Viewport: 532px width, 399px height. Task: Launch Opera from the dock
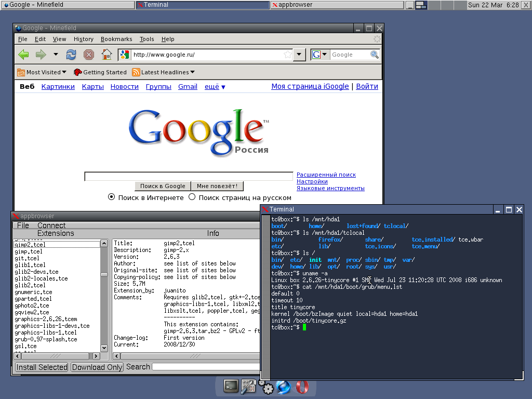coord(302,387)
